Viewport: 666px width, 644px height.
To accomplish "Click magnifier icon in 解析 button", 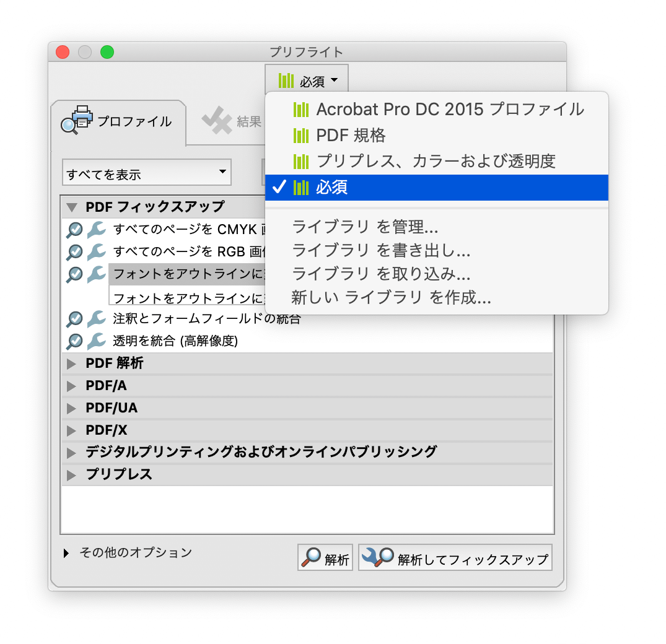I will pos(312,557).
